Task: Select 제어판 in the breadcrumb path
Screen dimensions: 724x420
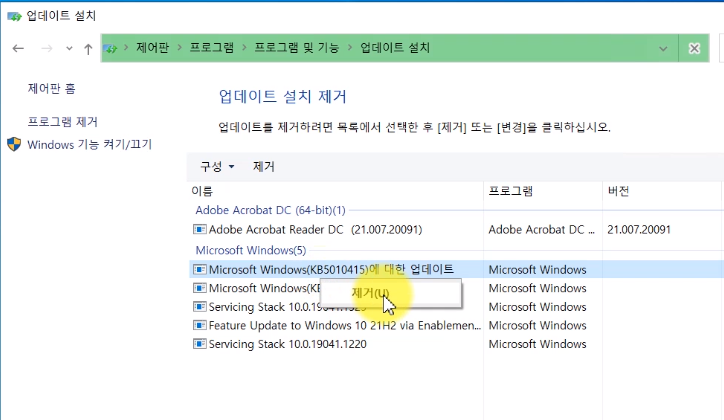Action: pos(152,48)
